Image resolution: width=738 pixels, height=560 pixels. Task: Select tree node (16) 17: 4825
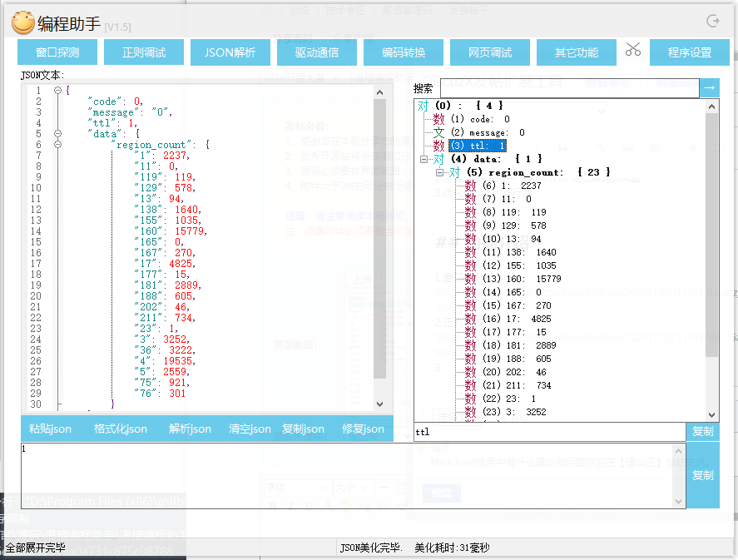[x=517, y=319]
